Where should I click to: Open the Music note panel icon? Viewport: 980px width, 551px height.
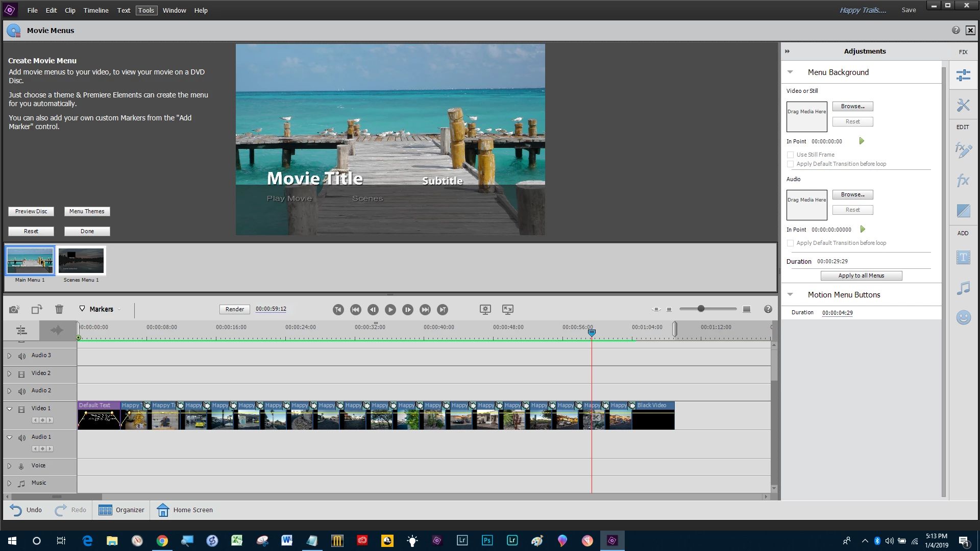[963, 288]
